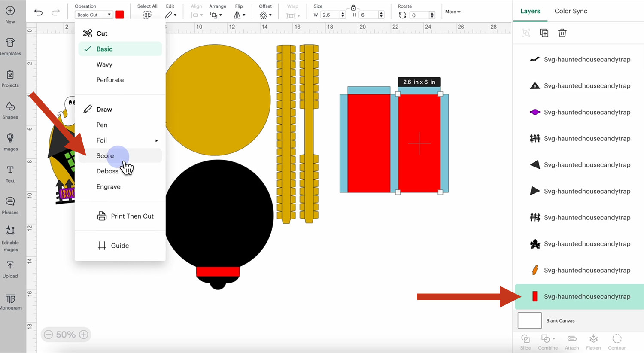Click the Undo arrow icon

tap(38, 12)
